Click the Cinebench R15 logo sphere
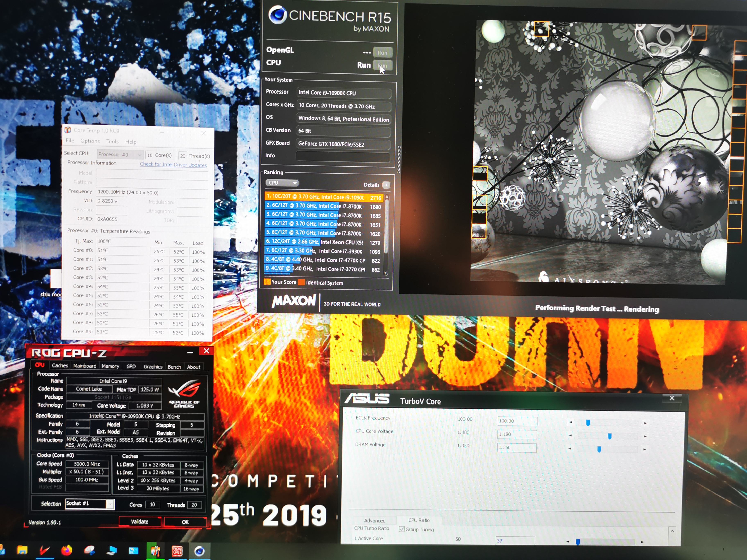Image resolution: width=747 pixels, height=560 pixels. (x=278, y=15)
